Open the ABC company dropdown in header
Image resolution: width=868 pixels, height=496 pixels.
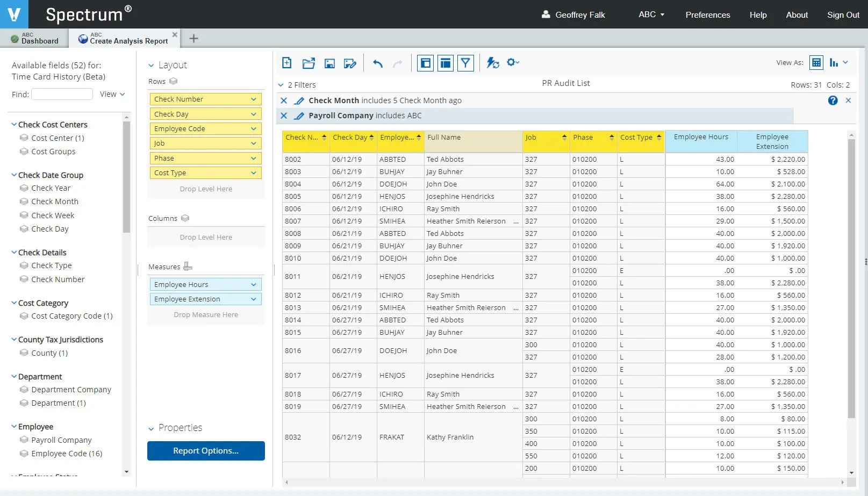tap(651, 15)
